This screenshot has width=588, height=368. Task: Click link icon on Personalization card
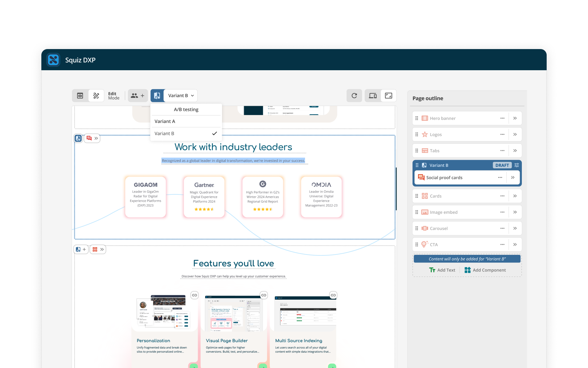click(x=194, y=295)
